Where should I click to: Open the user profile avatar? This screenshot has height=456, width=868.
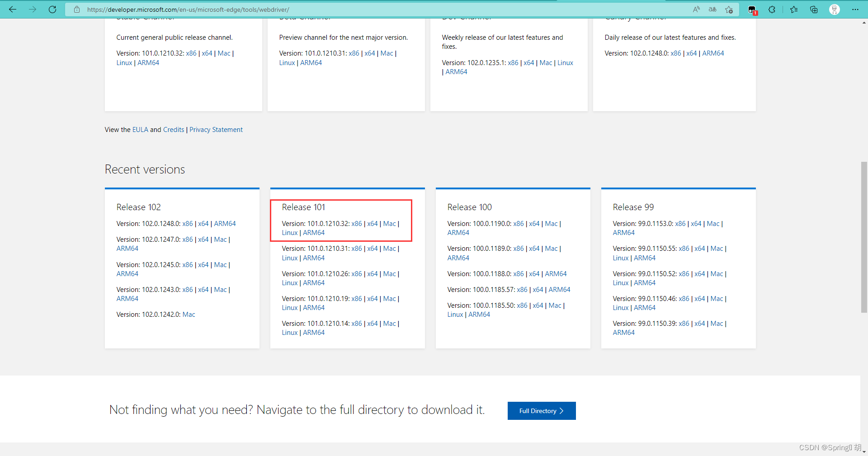pyautogui.click(x=835, y=9)
